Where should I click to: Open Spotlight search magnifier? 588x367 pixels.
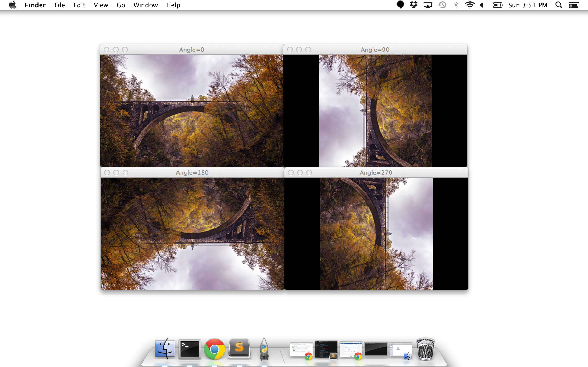point(559,5)
